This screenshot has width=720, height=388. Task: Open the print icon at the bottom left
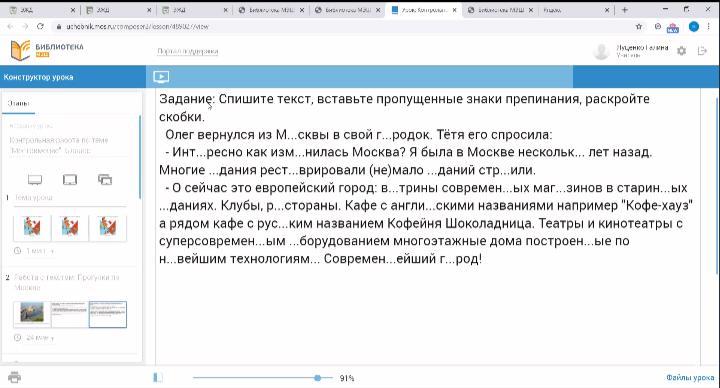pyautogui.click(x=15, y=377)
